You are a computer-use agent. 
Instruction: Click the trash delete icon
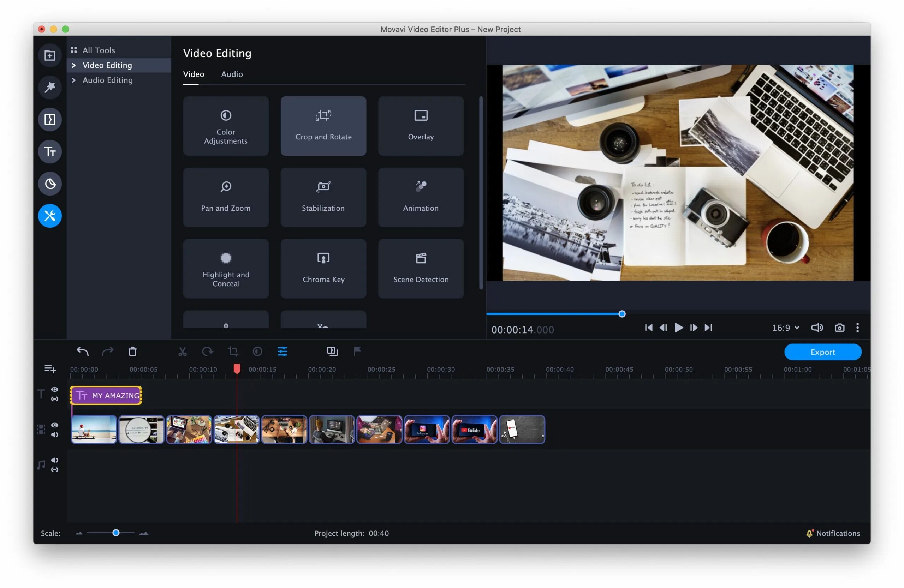click(132, 352)
